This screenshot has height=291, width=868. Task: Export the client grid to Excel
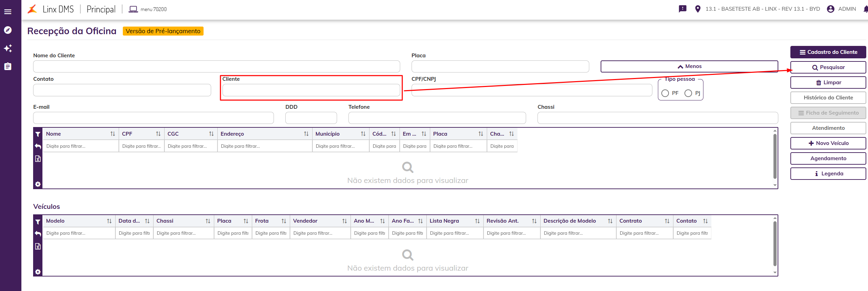coord(38,159)
